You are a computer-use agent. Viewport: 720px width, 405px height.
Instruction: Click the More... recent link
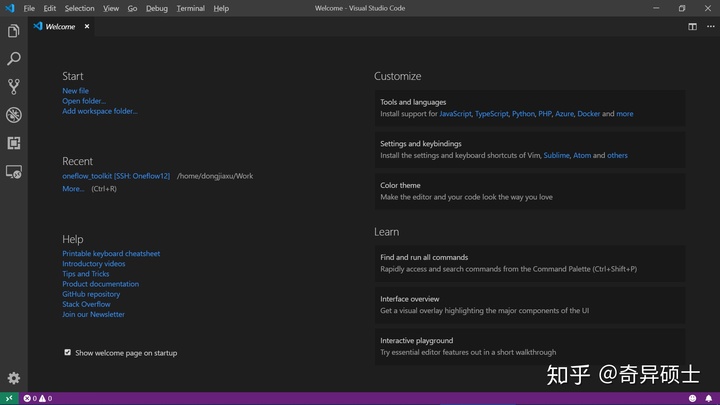(73, 189)
